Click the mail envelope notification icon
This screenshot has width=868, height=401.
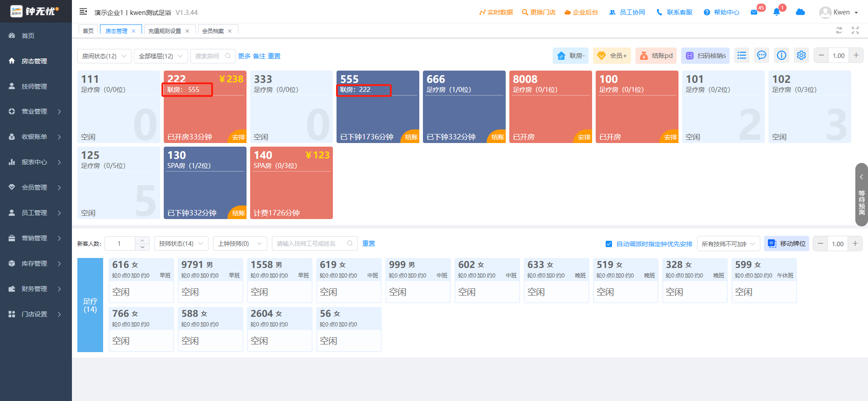click(x=754, y=12)
